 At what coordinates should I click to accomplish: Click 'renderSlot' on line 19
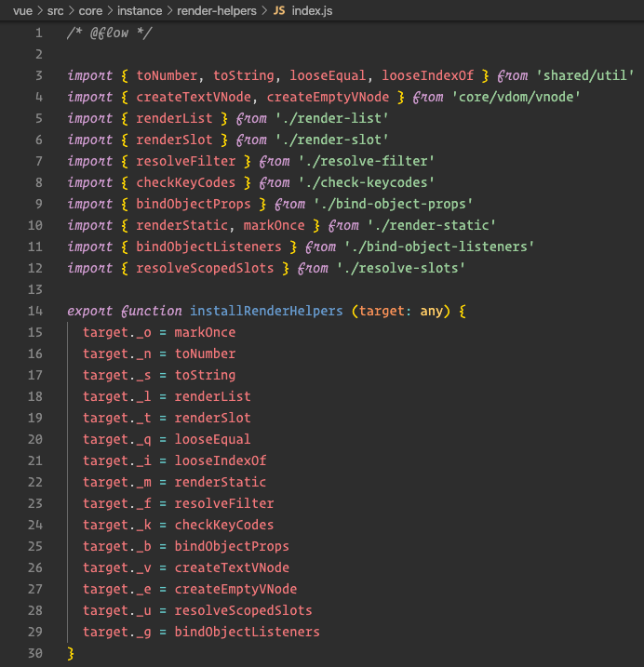tap(212, 418)
